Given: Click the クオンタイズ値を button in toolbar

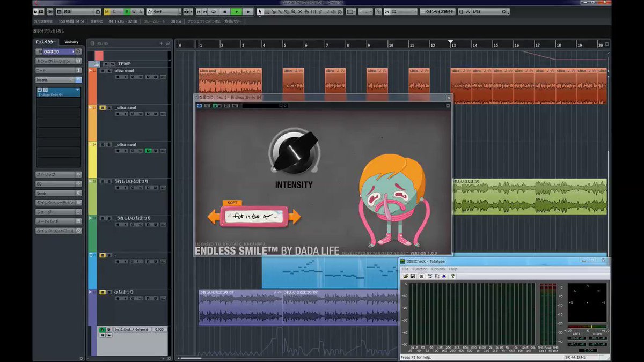Looking at the screenshot, I should point(438,11).
